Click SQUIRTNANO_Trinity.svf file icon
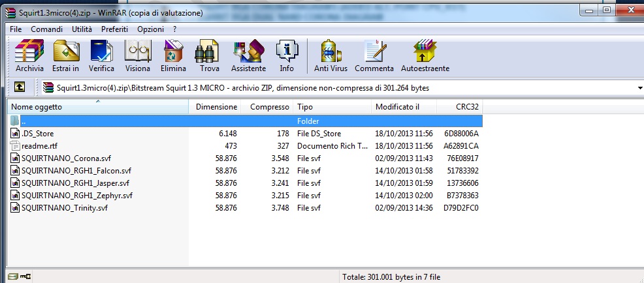644x283 pixels. coord(15,208)
